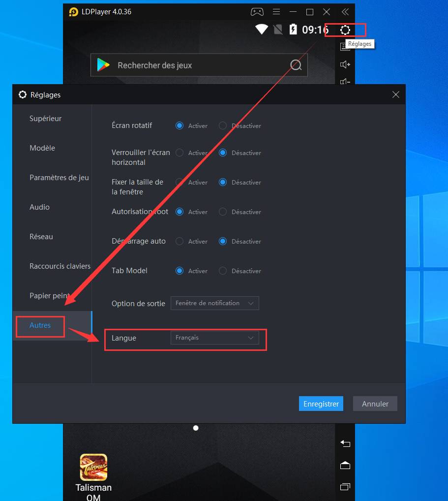Set Démarrage auto to Activer
The width and height of the screenshot is (448, 501).
coord(179,241)
